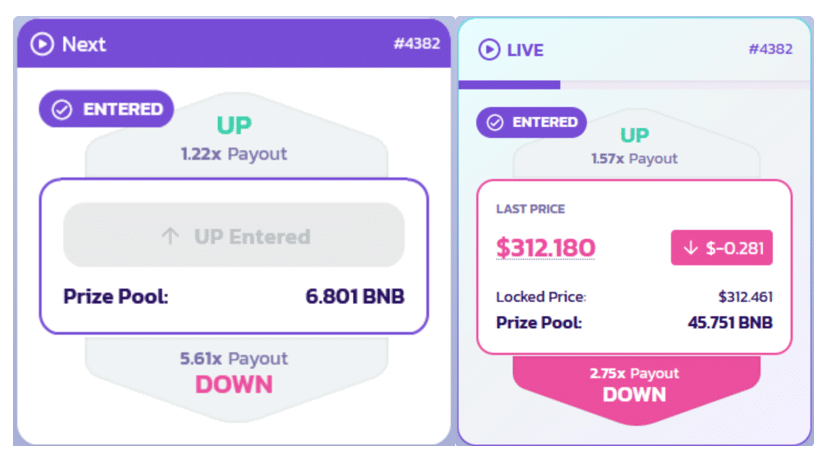Click the down arrow icon beside $-0.281

690,248
